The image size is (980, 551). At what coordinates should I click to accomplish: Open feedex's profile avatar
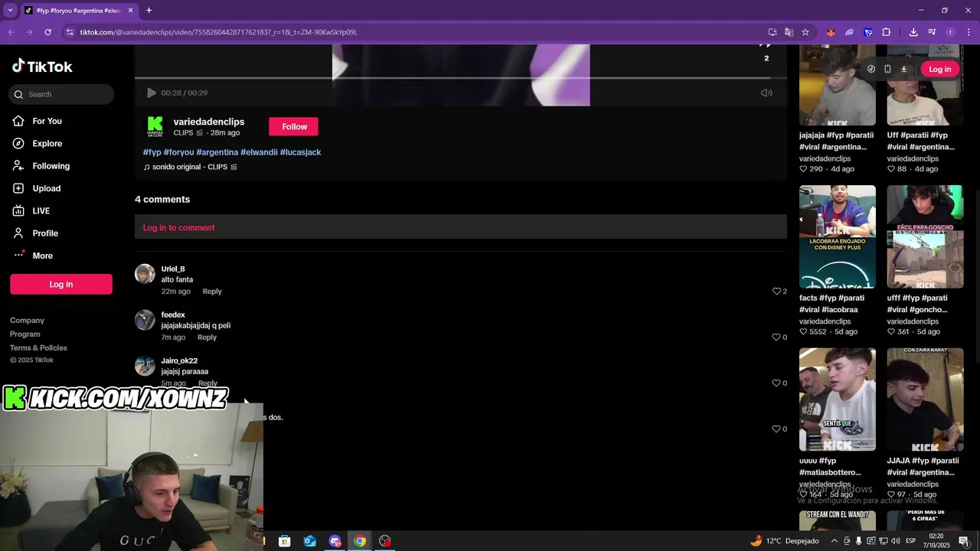pos(145,320)
